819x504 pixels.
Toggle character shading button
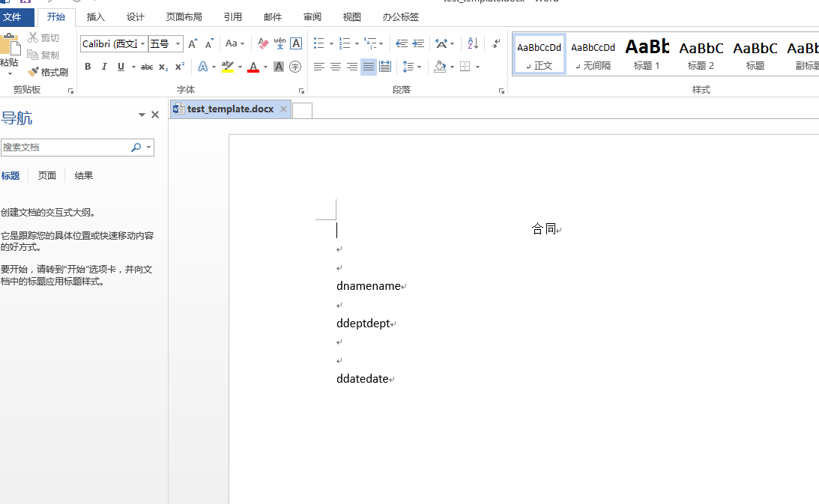[279, 67]
